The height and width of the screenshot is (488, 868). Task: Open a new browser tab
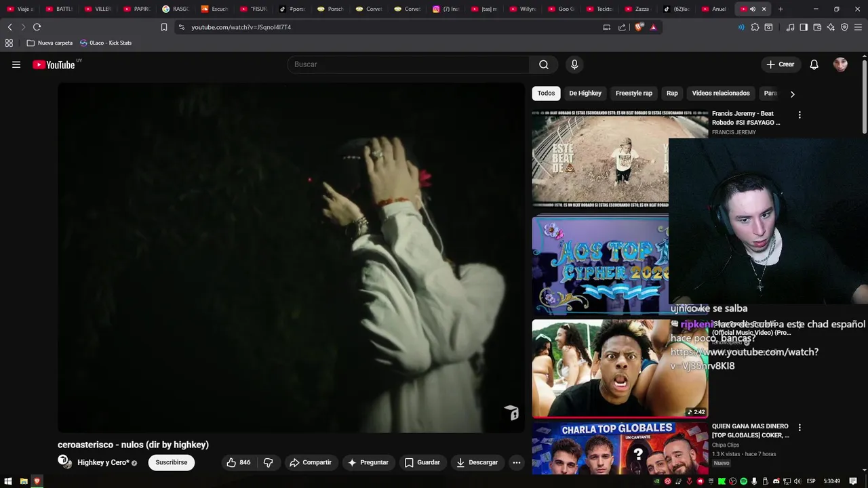pos(781,9)
